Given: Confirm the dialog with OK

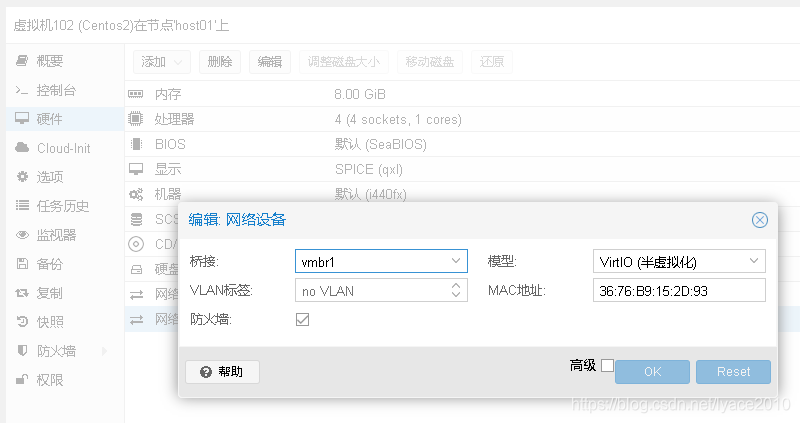Looking at the screenshot, I should (x=653, y=371).
